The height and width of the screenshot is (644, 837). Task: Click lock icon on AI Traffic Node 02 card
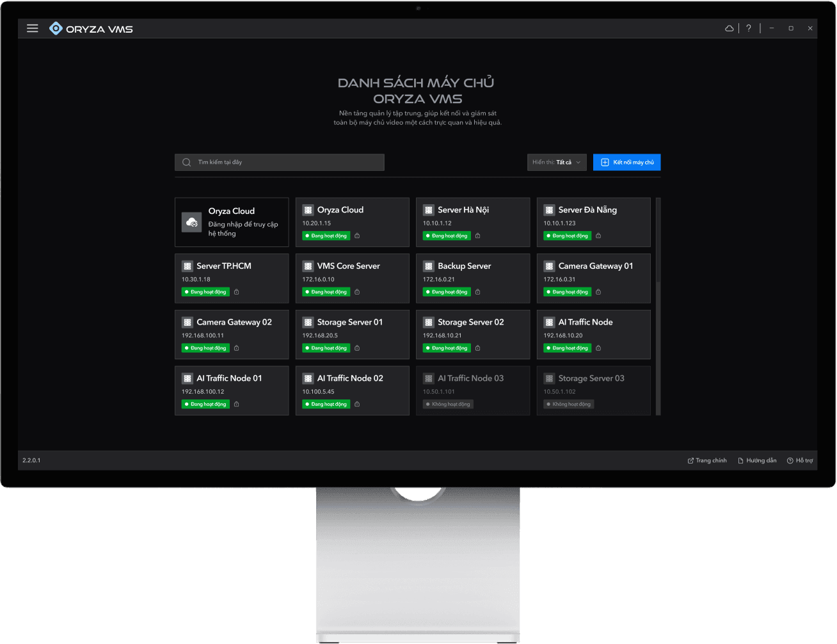[x=357, y=404]
